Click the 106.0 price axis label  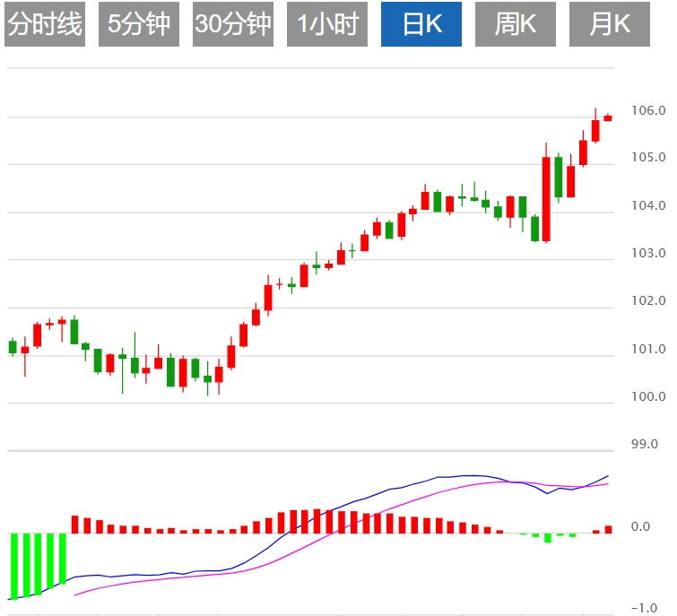click(648, 110)
